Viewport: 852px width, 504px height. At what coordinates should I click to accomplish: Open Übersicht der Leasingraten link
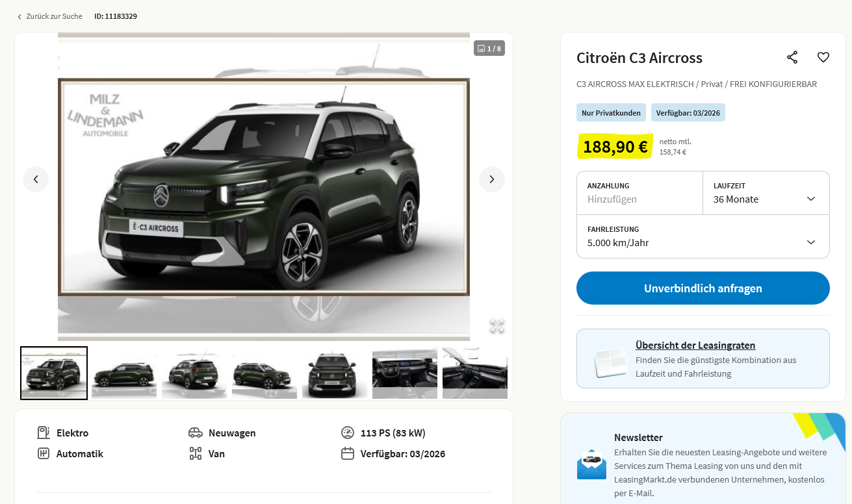tap(695, 346)
